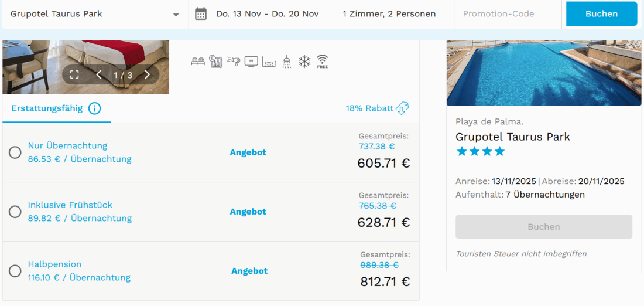Open fullscreen view of room photo

pyautogui.click(x=74, y=74)
